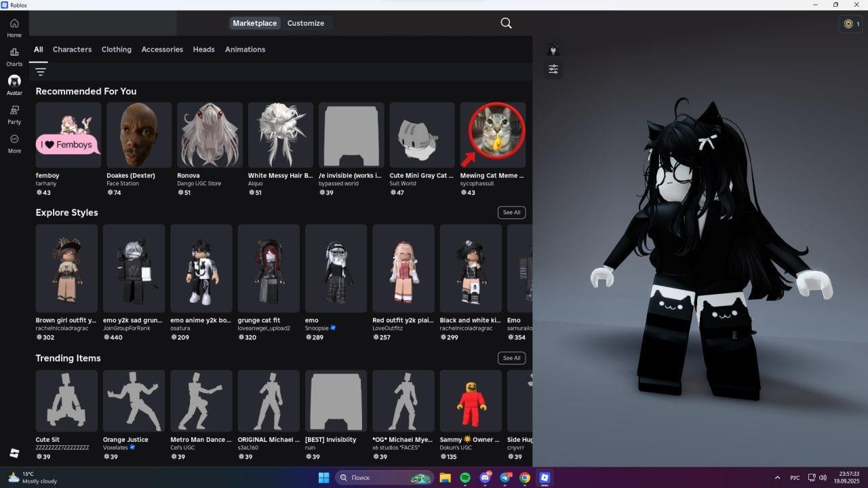This screenshot has width=868, height=488.
Task: Open the Black and white kitty outfit
Action: [471, 269]
